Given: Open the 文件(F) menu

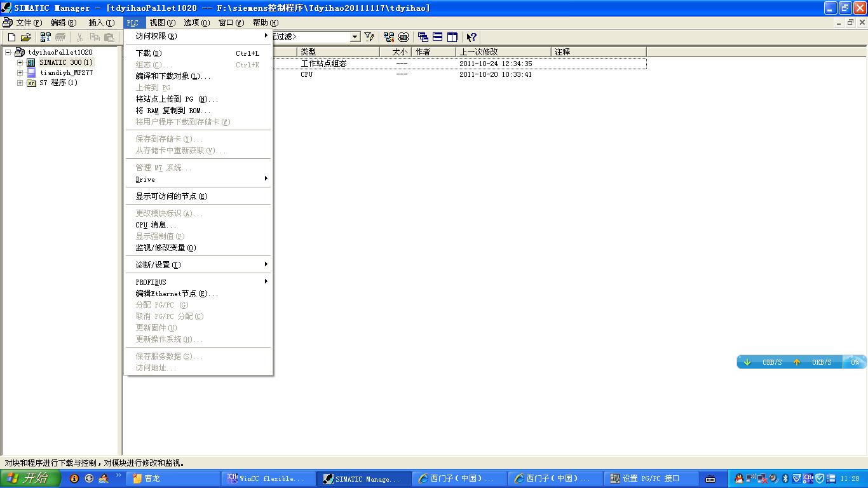Looking at the screenshot, I should [29, 23].
